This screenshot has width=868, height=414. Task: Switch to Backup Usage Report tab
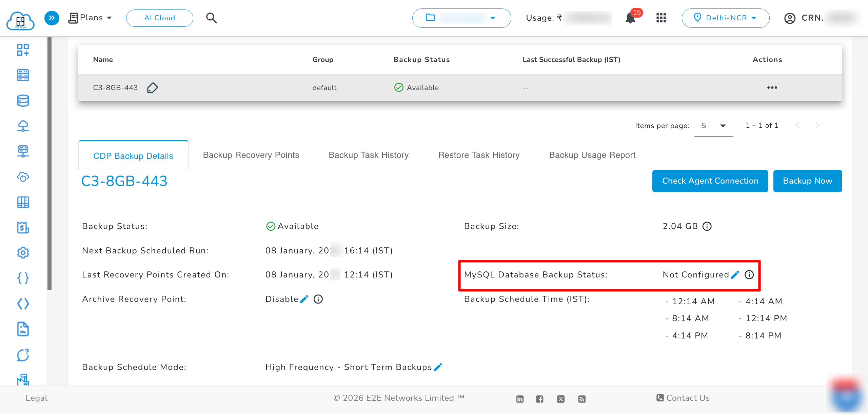click(x=592, y=155)
